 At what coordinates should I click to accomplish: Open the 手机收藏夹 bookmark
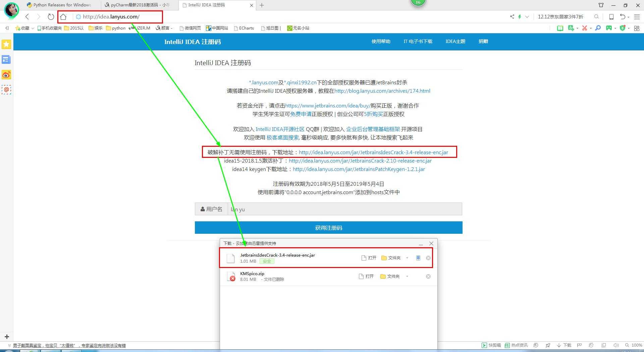pos(50,28)
